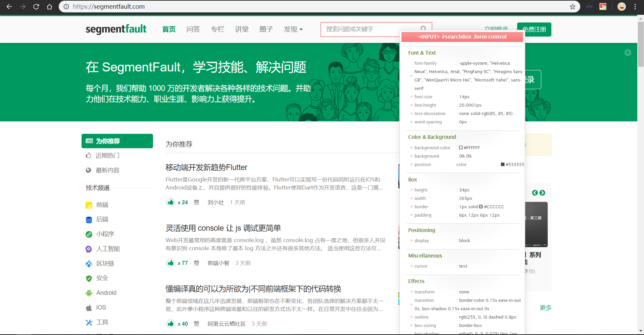Viewport: 644px width, 335px height.
Task: Visit author 阿里云云栖社区's profile
Action: point(227,324)
